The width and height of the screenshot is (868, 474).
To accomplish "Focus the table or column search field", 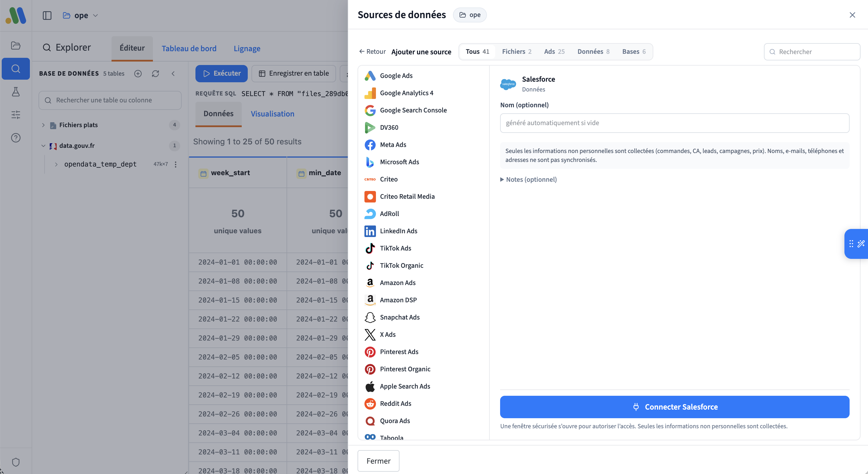I will coord(110,100).
